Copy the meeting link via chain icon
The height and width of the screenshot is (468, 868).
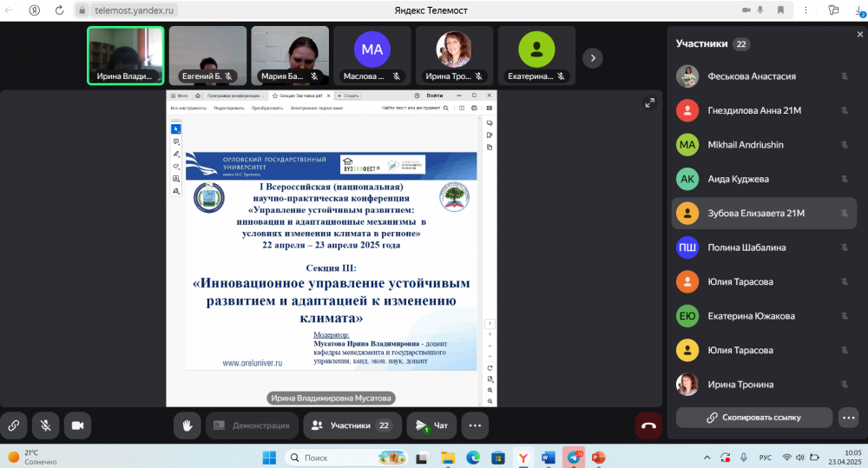13,425
